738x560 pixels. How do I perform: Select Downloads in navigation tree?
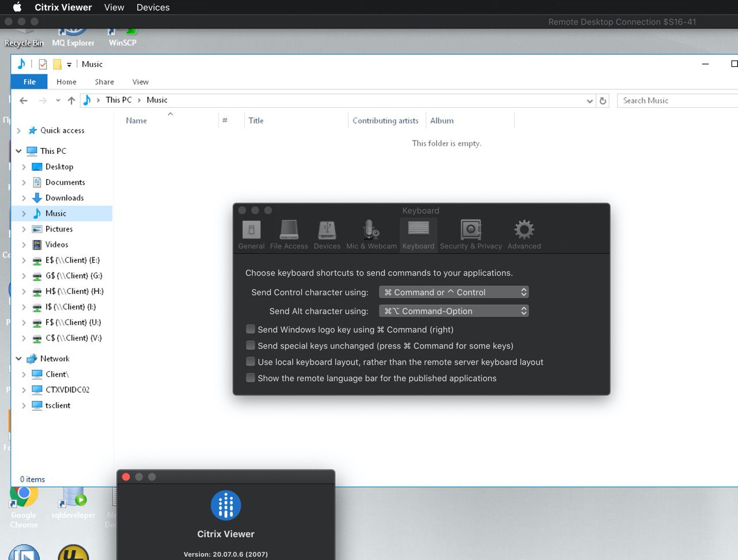click(x=64, y=198)
